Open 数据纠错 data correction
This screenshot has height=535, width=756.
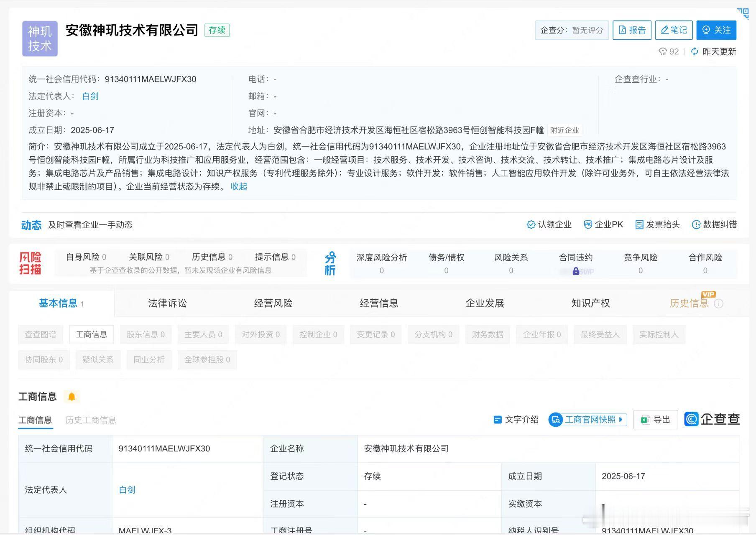point(714,224)
